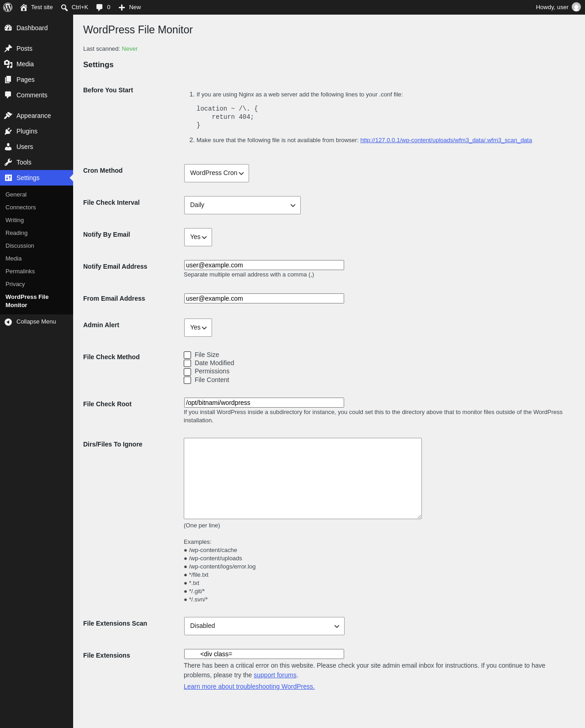Enable the Date Modified checkbox
The image size is (585, 728).
(187, 363)
